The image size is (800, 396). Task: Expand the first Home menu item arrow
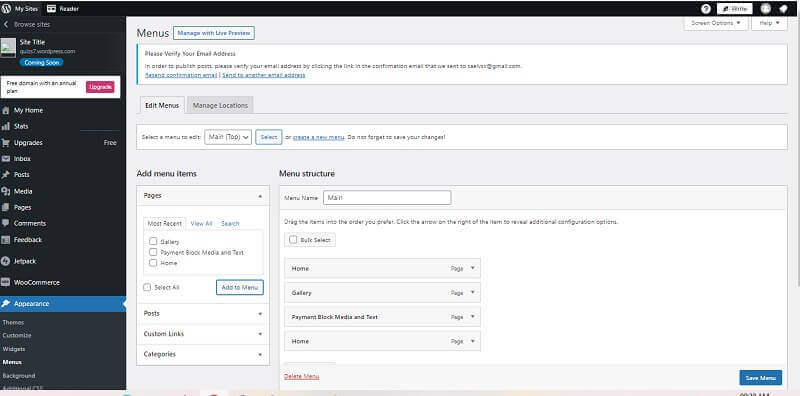[472, 268]
